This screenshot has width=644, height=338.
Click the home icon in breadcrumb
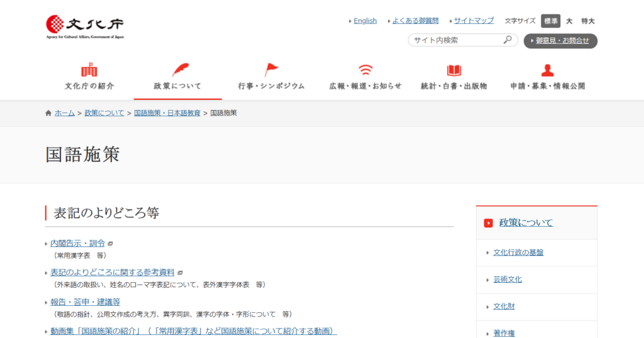(48, 113)
